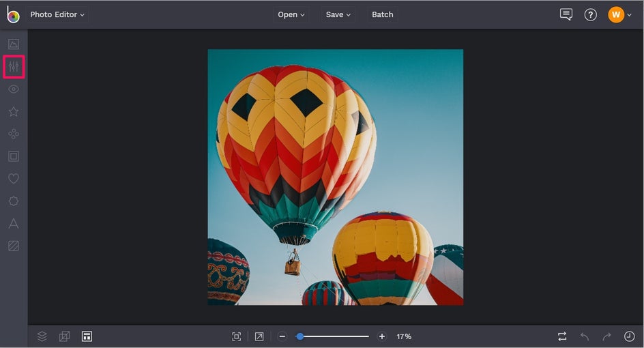
Task: Click the hot air balloon photo canvas
Action: [336, 177]
